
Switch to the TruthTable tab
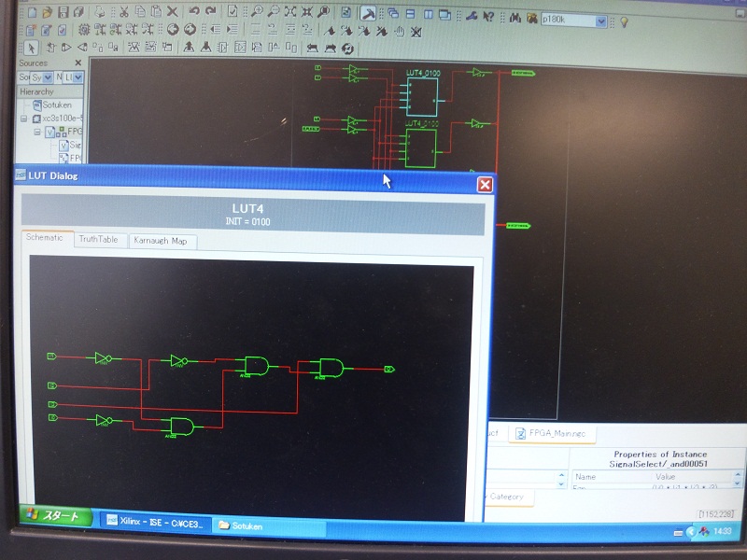[x=99, y=239]
